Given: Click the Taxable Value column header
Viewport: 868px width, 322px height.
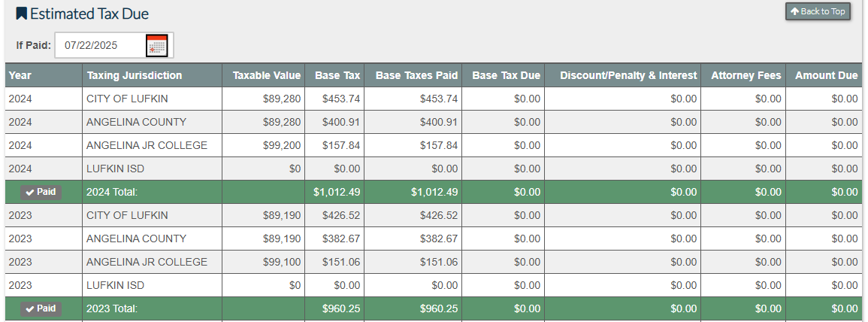Looking at the screenshot, I should point(266,75).
